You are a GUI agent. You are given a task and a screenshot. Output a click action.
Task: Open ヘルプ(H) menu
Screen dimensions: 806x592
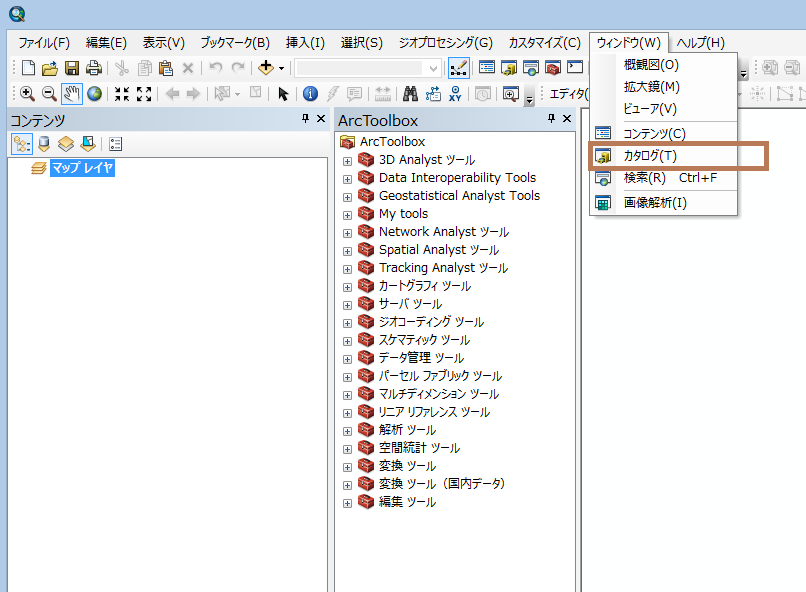tap(701, 43)
